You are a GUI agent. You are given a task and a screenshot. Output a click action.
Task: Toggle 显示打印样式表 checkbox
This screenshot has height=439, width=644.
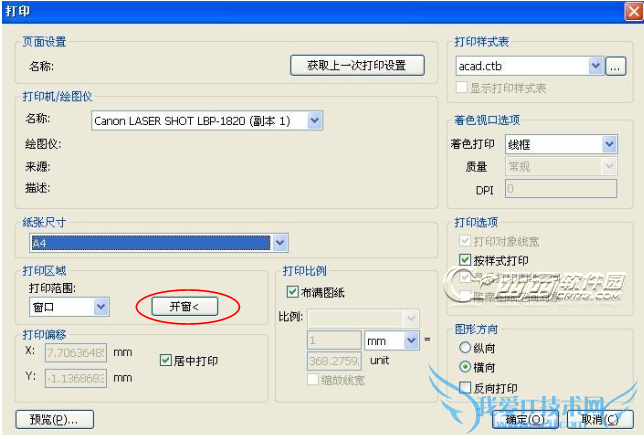click(x=462, y=87)
